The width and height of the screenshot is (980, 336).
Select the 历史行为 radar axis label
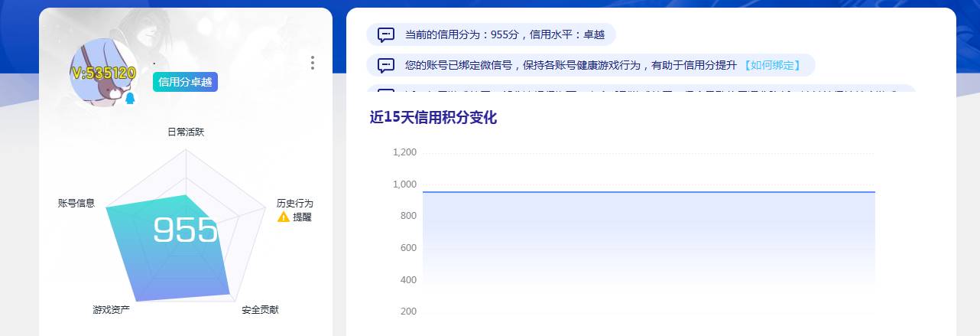coord(294,204)
